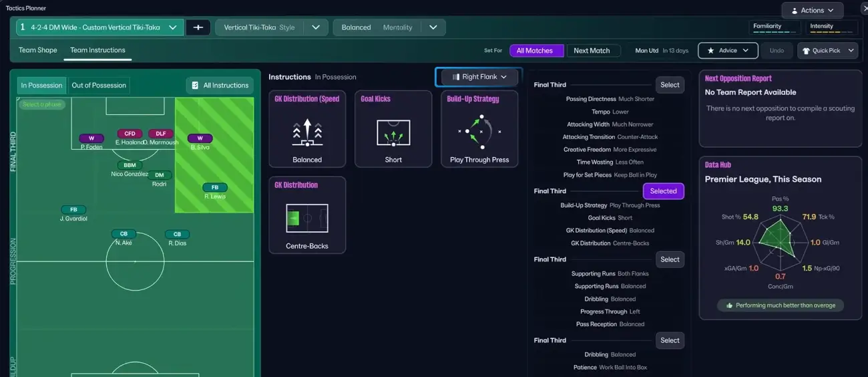This screenshot has width=868, height=377.
Task: Click the Undo button
Action: click(x=777, y=51)
